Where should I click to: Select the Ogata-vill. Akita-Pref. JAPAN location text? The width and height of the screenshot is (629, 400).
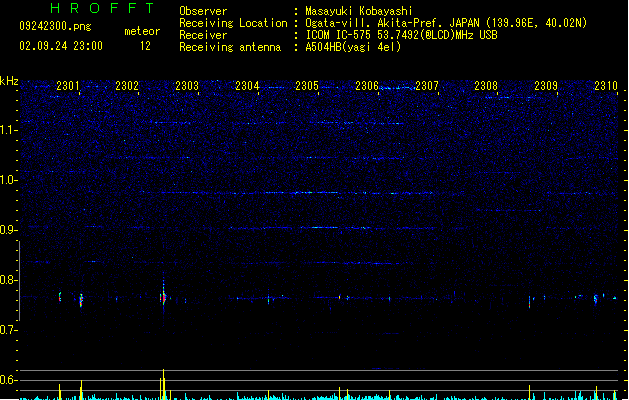(446, 23)
